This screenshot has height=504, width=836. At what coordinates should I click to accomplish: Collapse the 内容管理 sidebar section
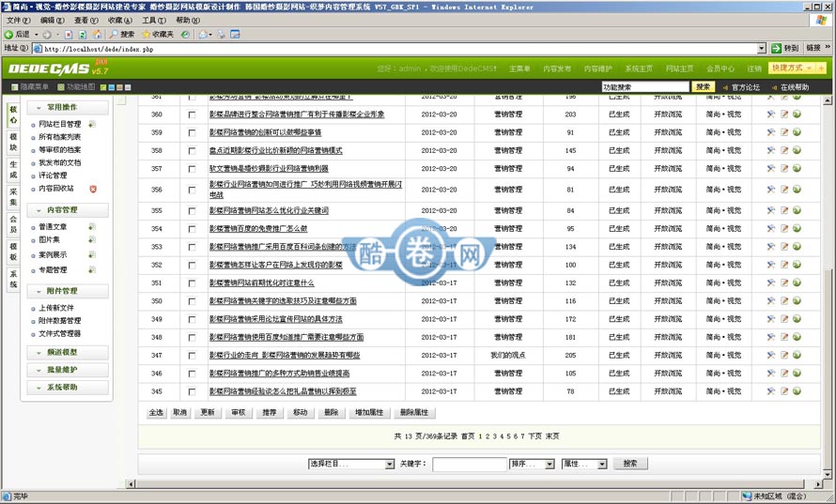pos(68,210)
